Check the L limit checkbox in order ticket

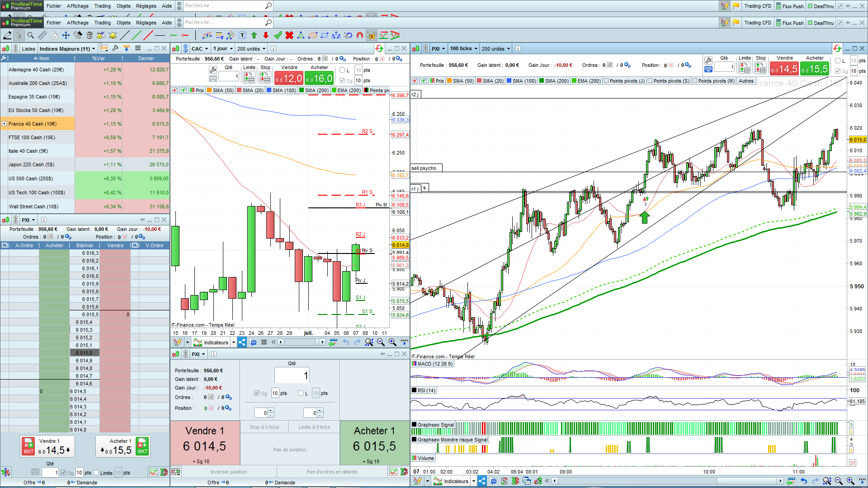pyautogui.click(x=301, y=393)
